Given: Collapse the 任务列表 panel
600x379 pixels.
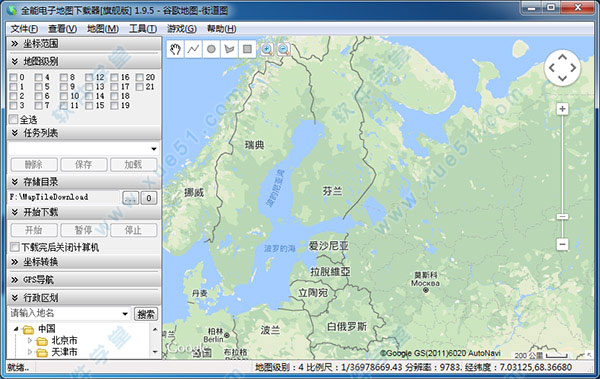Looking at the screenshot, I should [84, 133].
